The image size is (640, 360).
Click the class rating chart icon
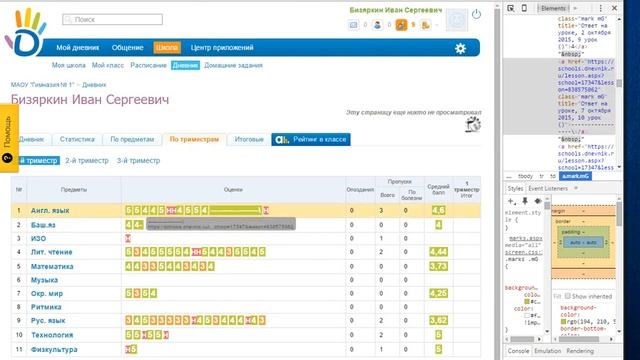pos(282,140)
